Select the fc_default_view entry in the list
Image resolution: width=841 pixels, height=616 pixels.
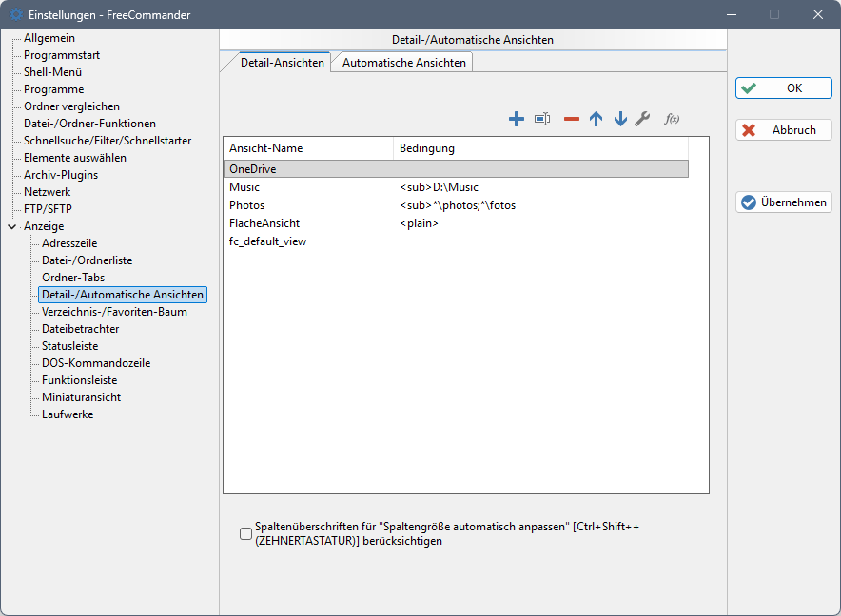[x=267, y=241]
